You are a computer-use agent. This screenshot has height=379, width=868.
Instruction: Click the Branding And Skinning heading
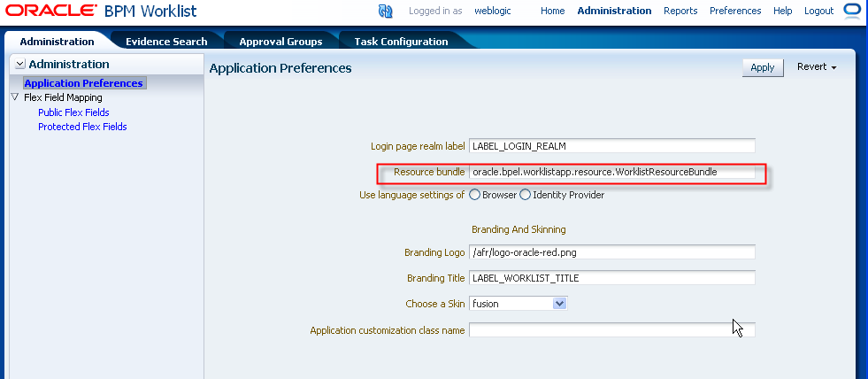(x=518, y=229)
